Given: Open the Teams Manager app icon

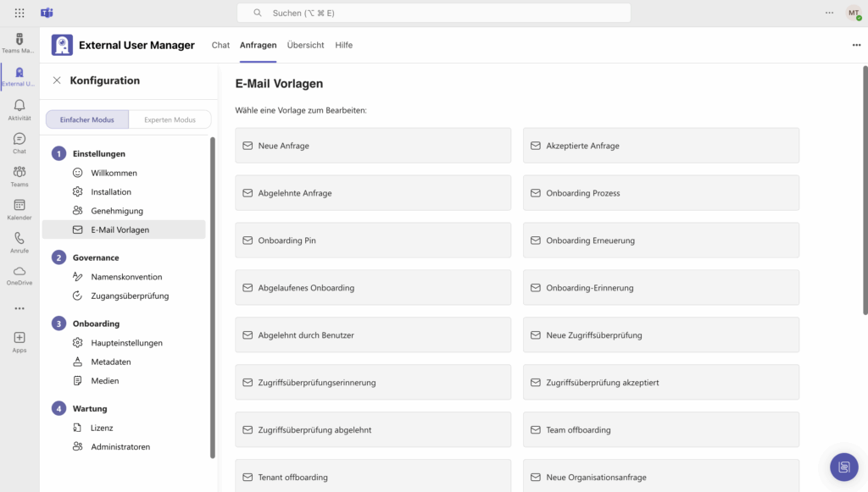Looking at the screenshot, I should pyautogui.click(x=19, y=40).
